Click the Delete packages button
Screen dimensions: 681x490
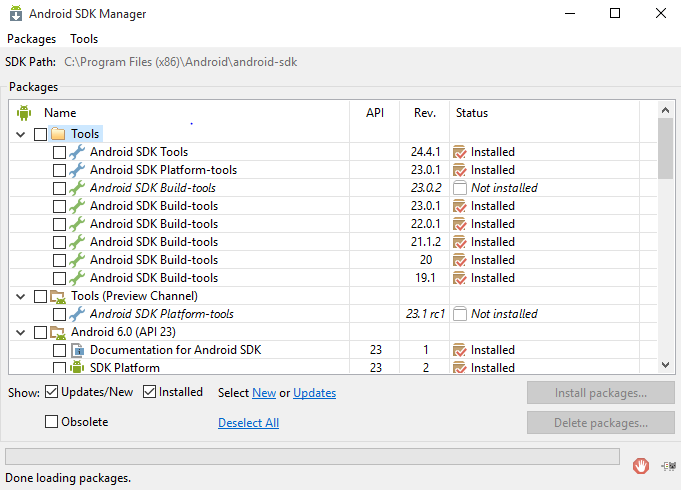click(601, 423)
